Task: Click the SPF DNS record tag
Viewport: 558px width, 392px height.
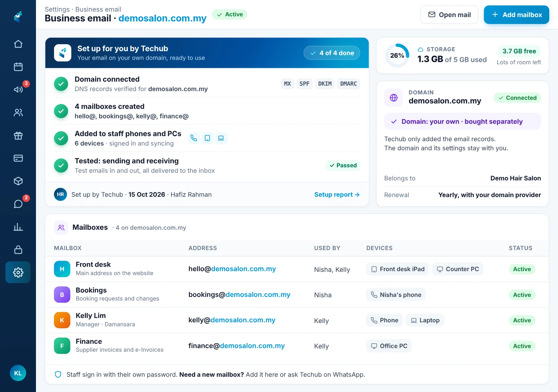Action: click(304, 84)
